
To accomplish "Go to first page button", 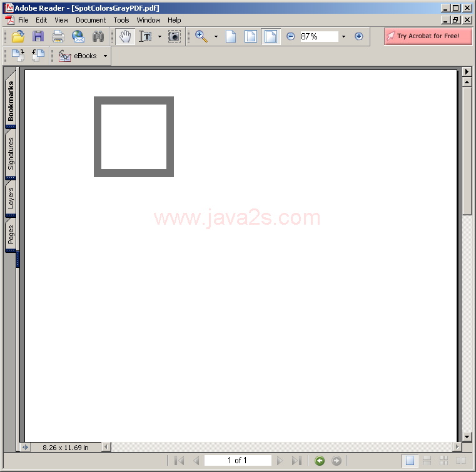I will [x=179, y=461].
